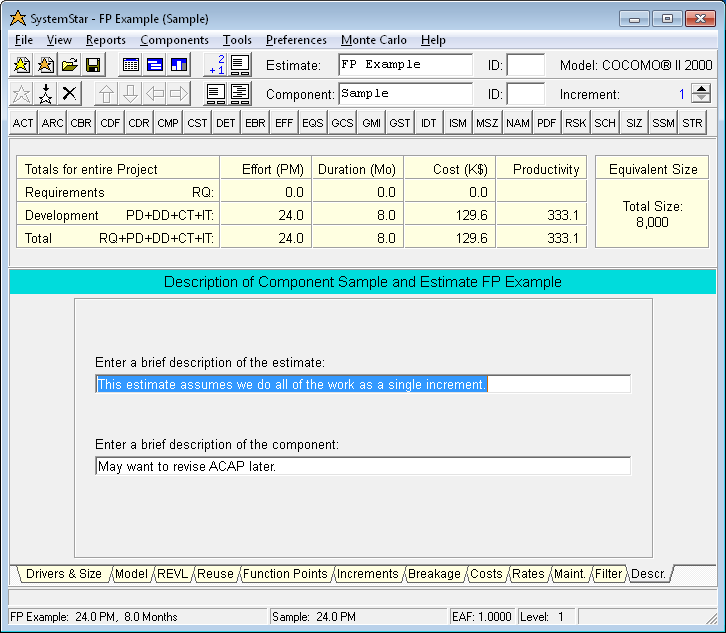Viewport: 726px width, 633px height.
Task: Open the Preferences menu
Action: pos(296,40)
